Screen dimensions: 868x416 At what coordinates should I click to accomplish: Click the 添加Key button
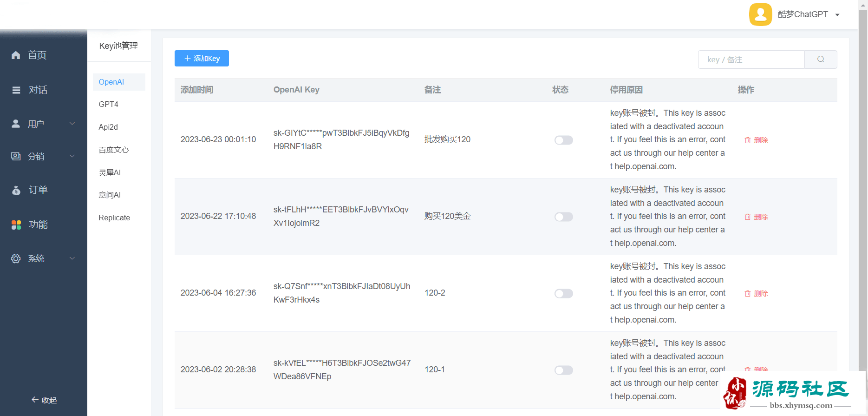(x=202, y=59)
